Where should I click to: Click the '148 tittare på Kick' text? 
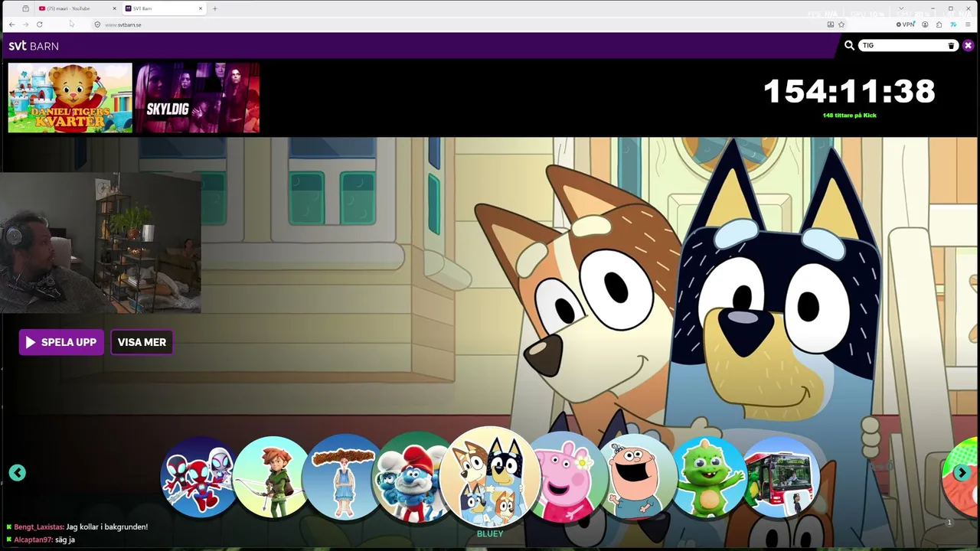pos(849,116)
